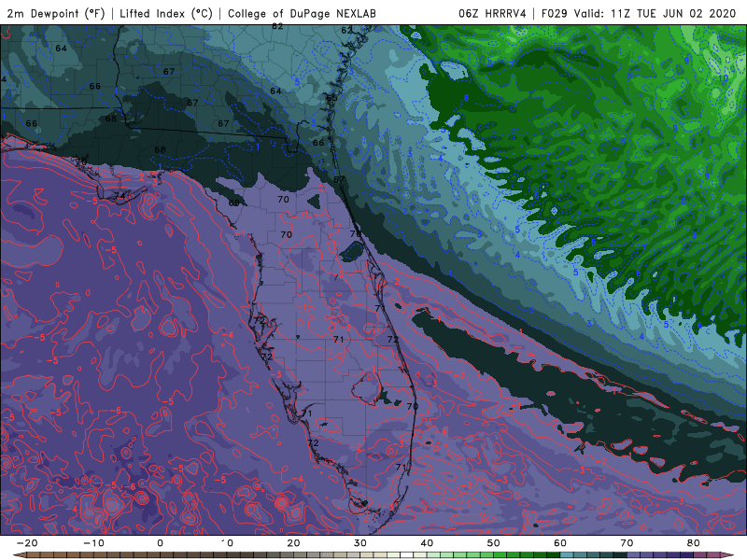747x560 pixels.
Task: Click the white swatch in the color bar
Action: click(x=407, y=555)
